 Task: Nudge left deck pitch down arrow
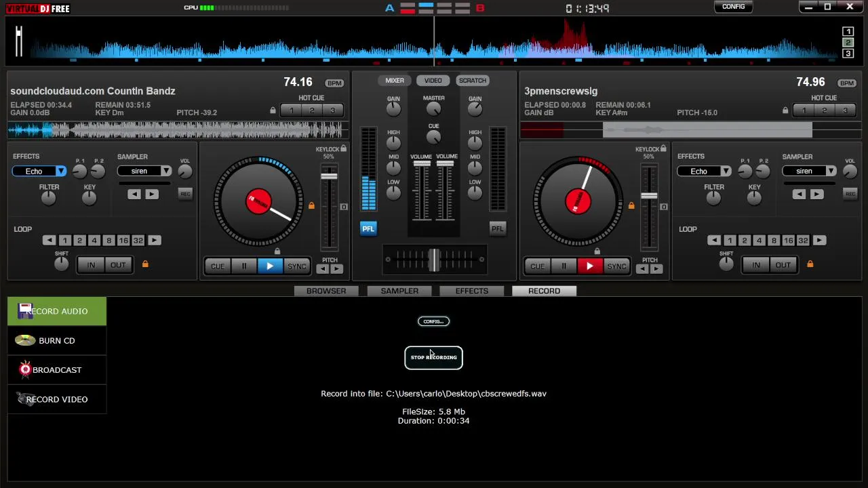coord(323,269)
